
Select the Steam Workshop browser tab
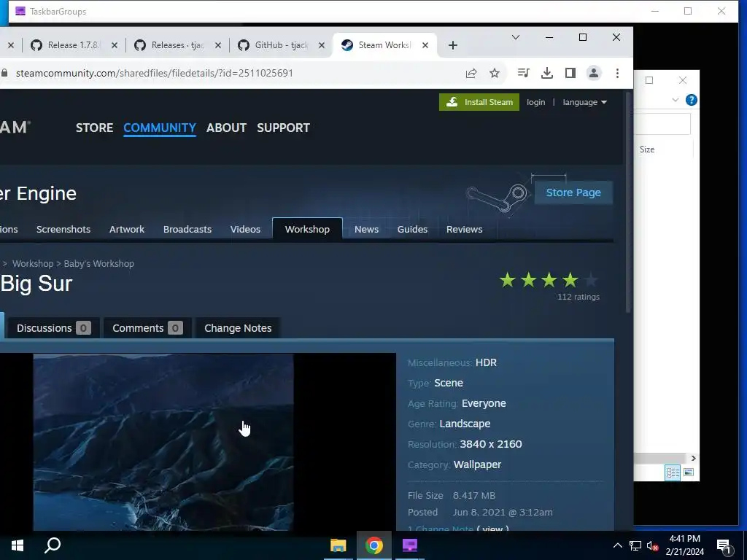click(384, 45)
